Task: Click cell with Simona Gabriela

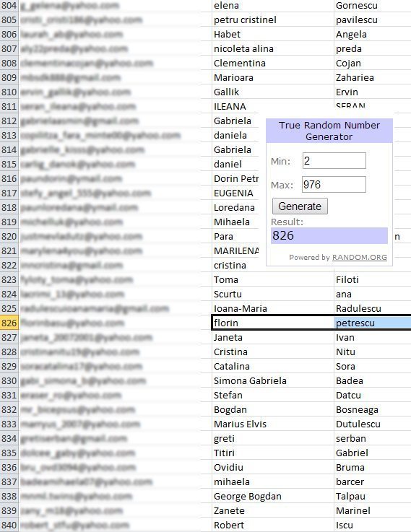Action: tap(272, 380)
